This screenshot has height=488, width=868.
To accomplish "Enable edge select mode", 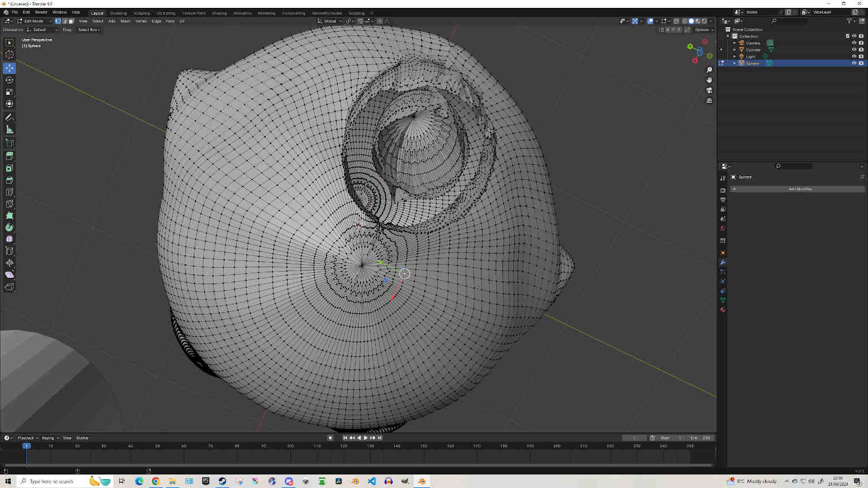I will pos(64,21).
